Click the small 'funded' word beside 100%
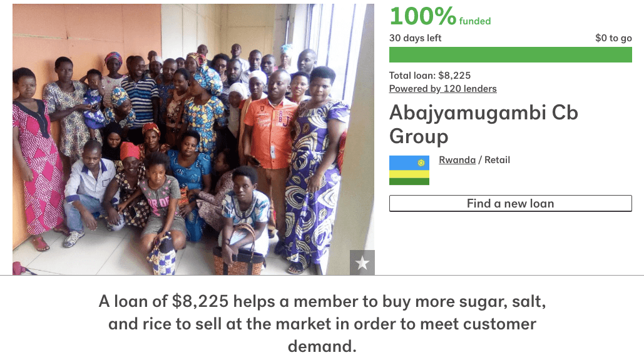 pyautogui.click(x=475, y=21)
